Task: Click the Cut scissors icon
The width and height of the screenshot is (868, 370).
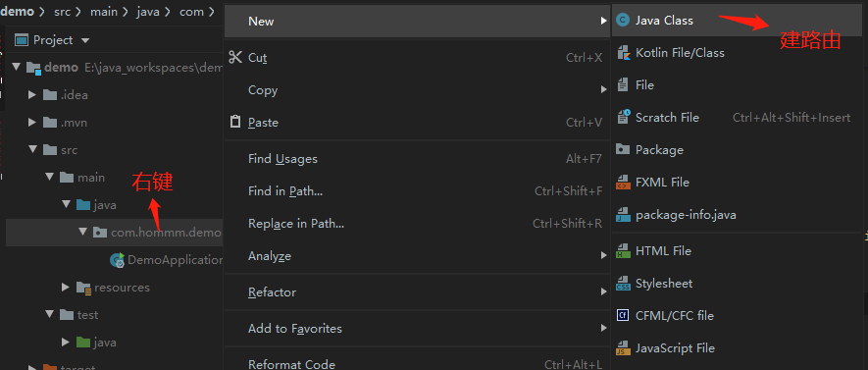Action: [235, 57]
